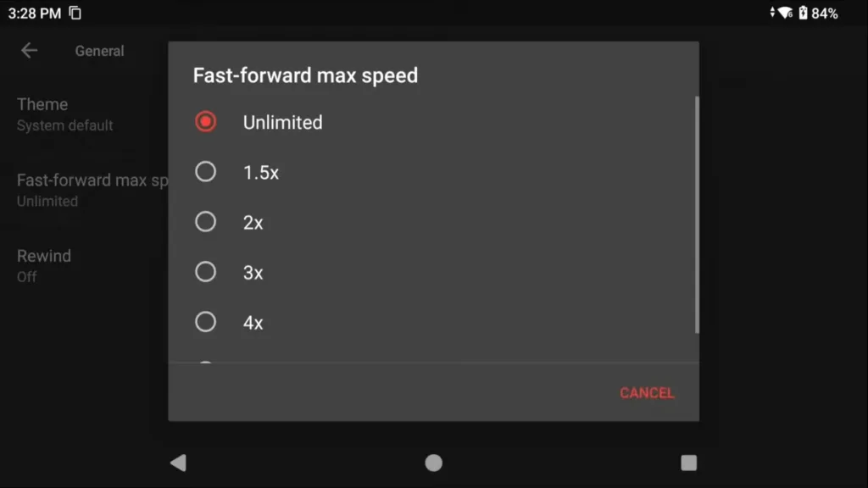
Task: Tap the back arrow beside General
Action: click(29, 51)
